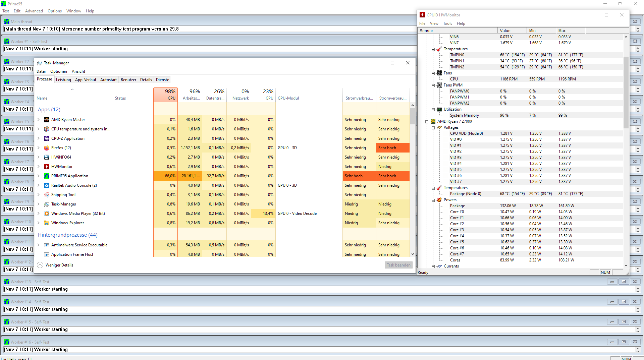This screenshot has height=360, width=644.
Task: Click the Task-Manager process icon in Apps list
Action: click(x=47, y=204)
